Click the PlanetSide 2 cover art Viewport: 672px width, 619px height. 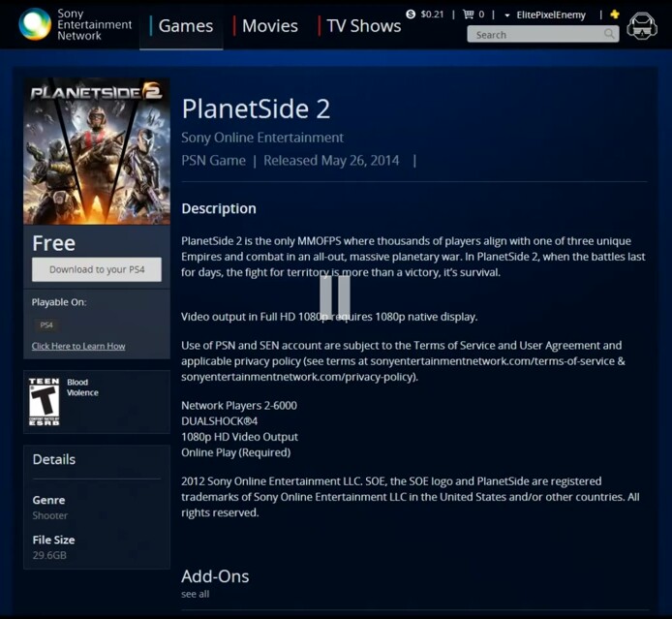point(97,151)
